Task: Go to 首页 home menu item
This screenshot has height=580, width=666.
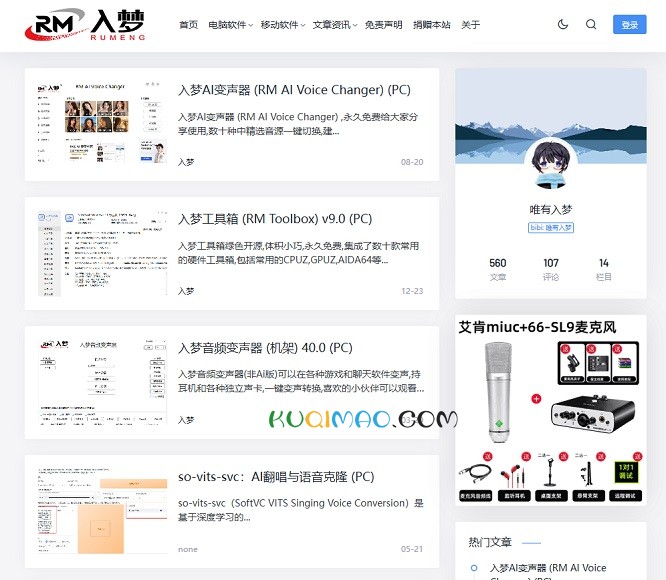Action: tap(189, 25)
